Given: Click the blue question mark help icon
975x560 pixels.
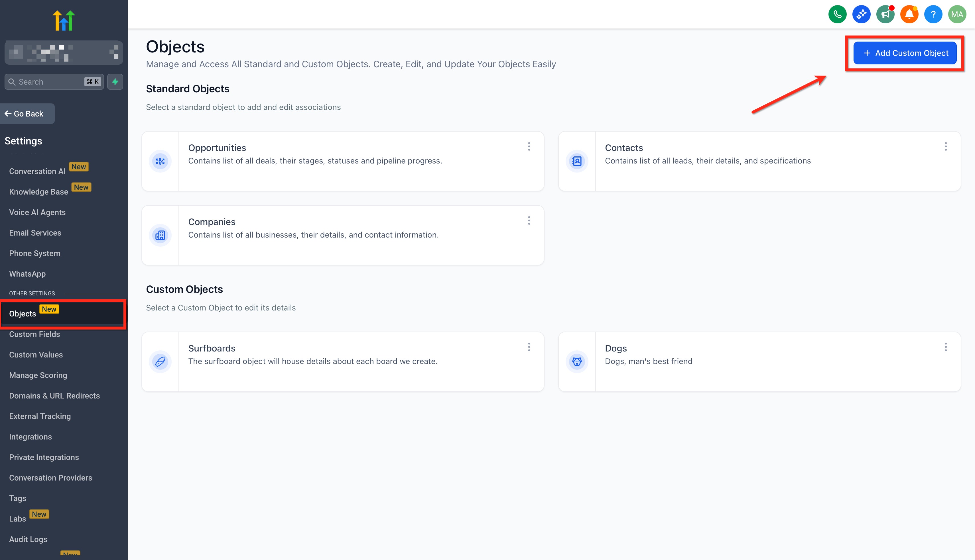Looking at the screenshot, I should (x=933, y=15).
